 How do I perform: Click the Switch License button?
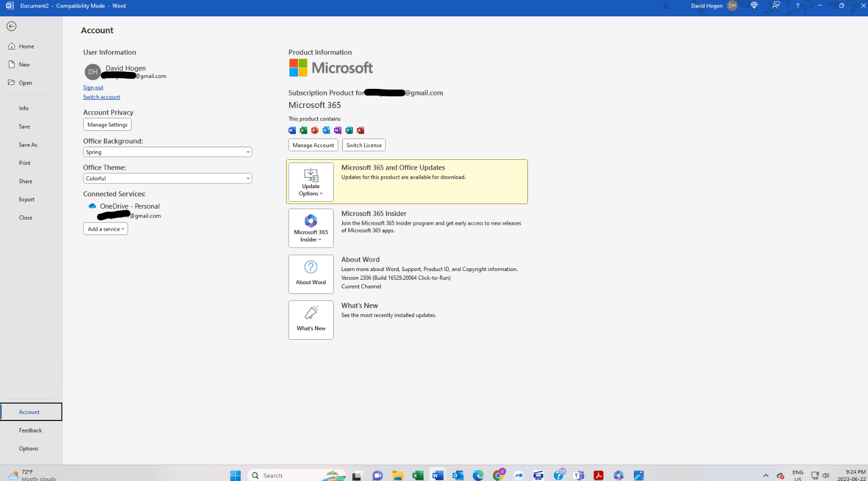click(364, 145)
